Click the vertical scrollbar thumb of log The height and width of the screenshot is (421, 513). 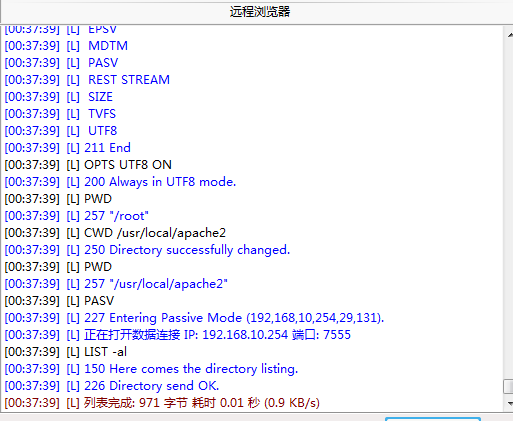[x=508, y=386]
